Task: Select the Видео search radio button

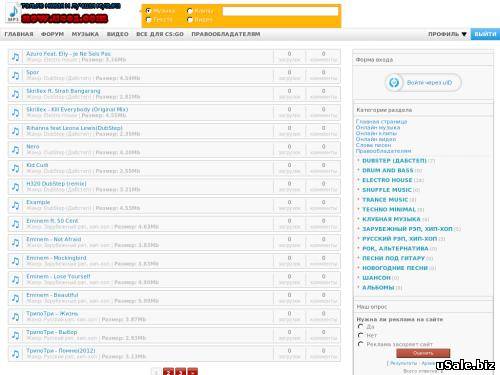Action: (x=190, y=20)
